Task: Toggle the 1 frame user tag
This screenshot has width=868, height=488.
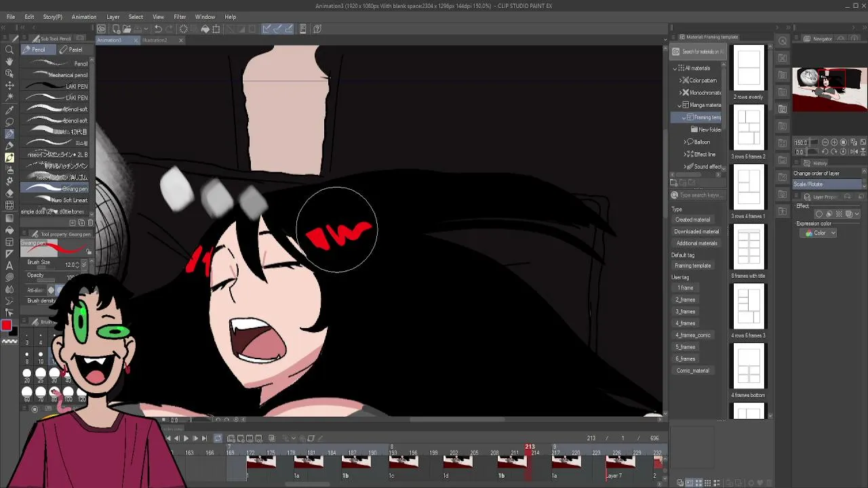Action: tap(685, 288)
